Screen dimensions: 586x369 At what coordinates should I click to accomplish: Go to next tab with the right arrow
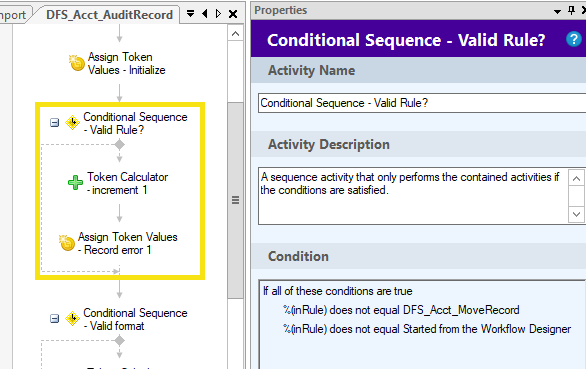tap(219, 14)
